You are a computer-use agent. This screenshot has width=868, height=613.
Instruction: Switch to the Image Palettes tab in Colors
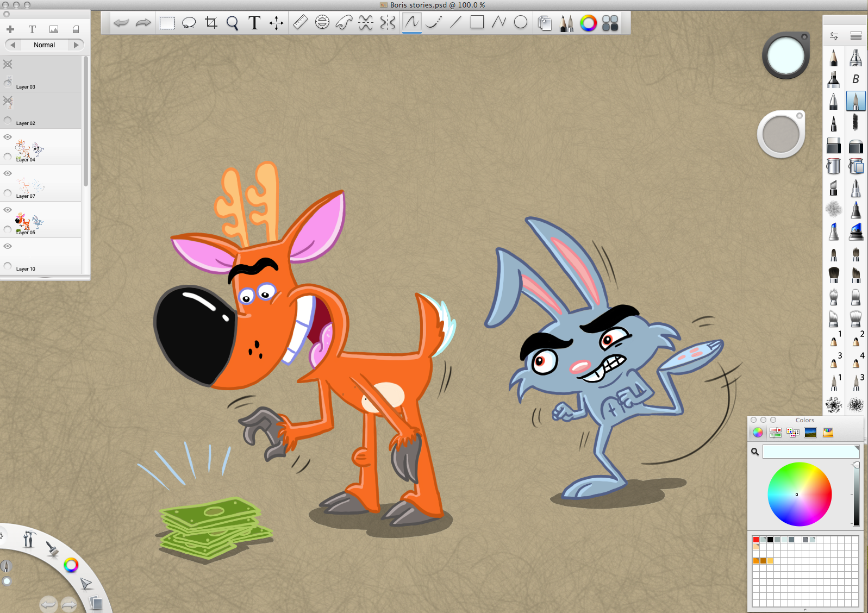coord(810,433)
